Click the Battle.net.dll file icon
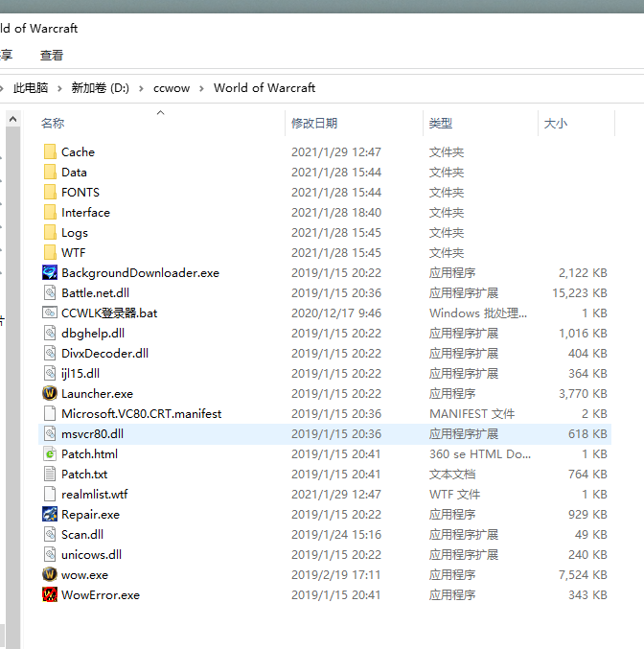This screenshot has width=644, height=649. 50,293
